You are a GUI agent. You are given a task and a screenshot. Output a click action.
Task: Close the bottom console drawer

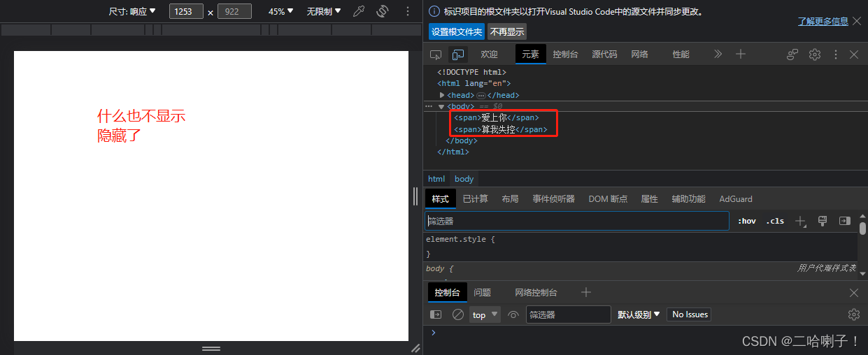854,293
